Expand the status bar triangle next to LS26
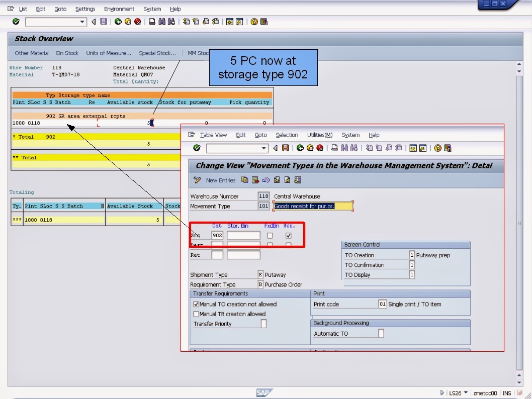Image resolution: width=532 pixels, height=399 pixels. 442,392
